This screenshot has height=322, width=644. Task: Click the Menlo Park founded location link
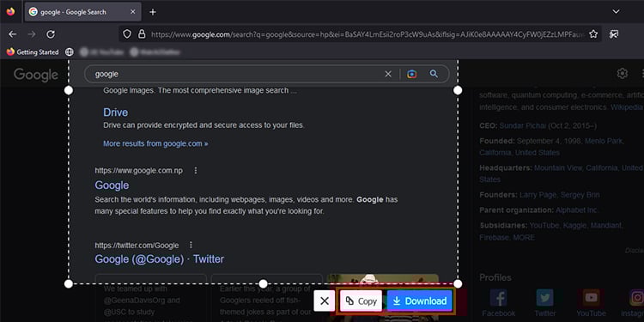point(605,141)
